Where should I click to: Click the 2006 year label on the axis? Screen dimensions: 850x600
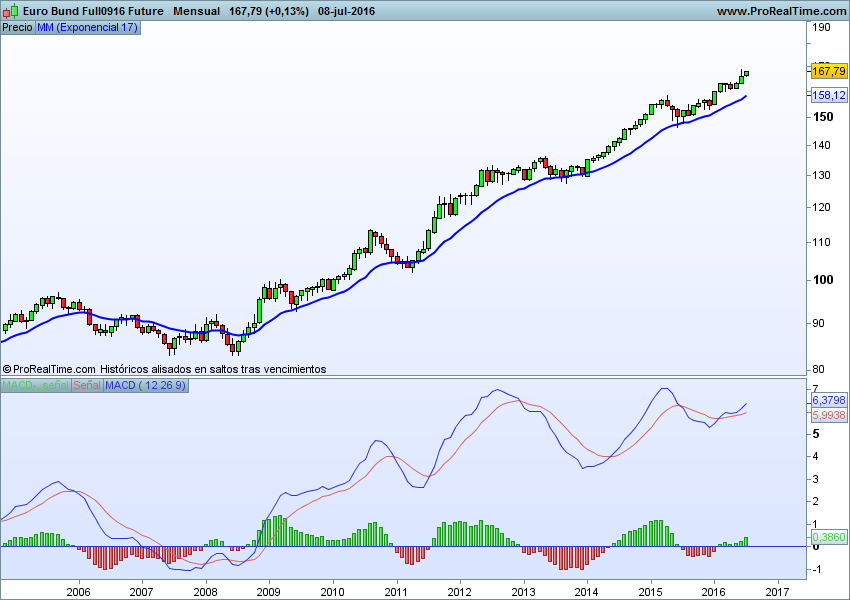(x=80, y=591)
